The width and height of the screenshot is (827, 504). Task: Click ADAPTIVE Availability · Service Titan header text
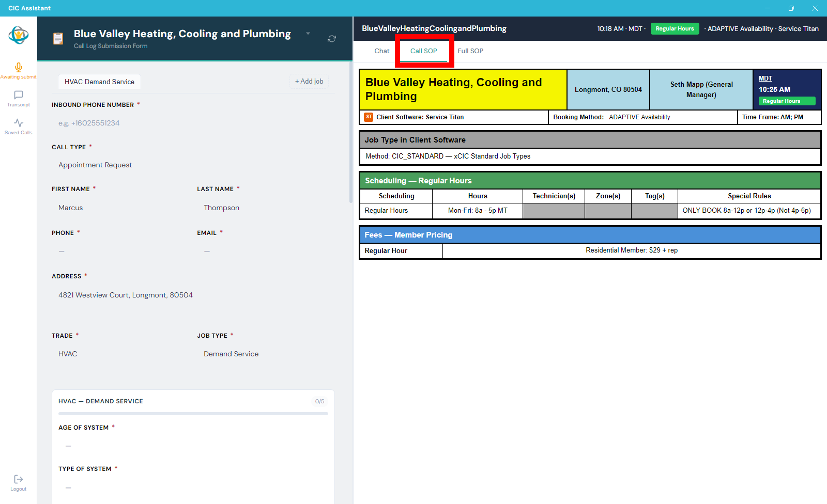(763, 29)
